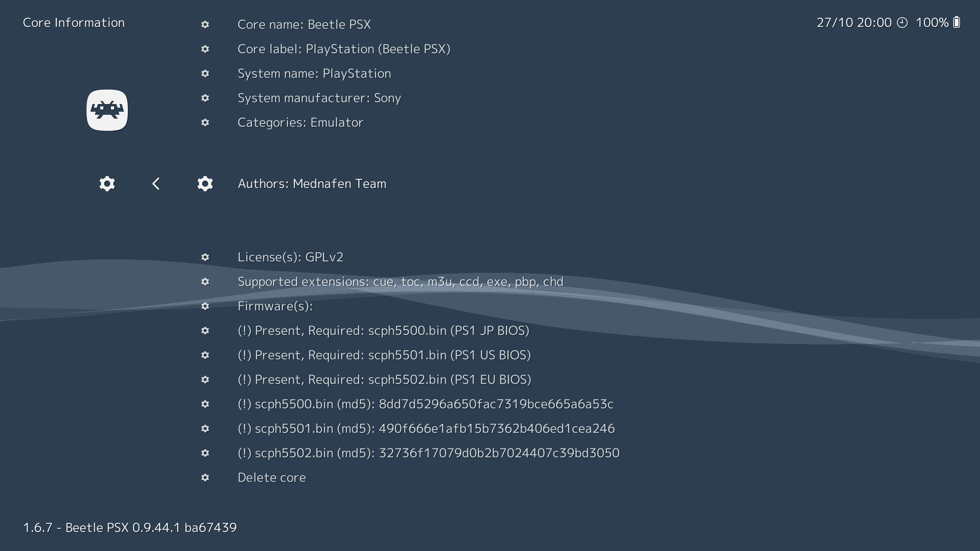The height and width of the screenshot is (551, 980).
Task: Click the clock icon next to time
Action: [x=902, y=23]
